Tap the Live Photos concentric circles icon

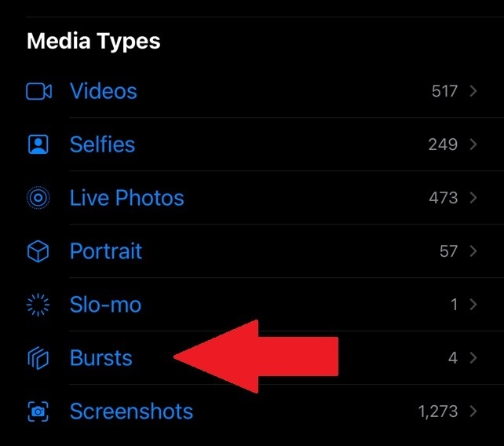point(38,197)
